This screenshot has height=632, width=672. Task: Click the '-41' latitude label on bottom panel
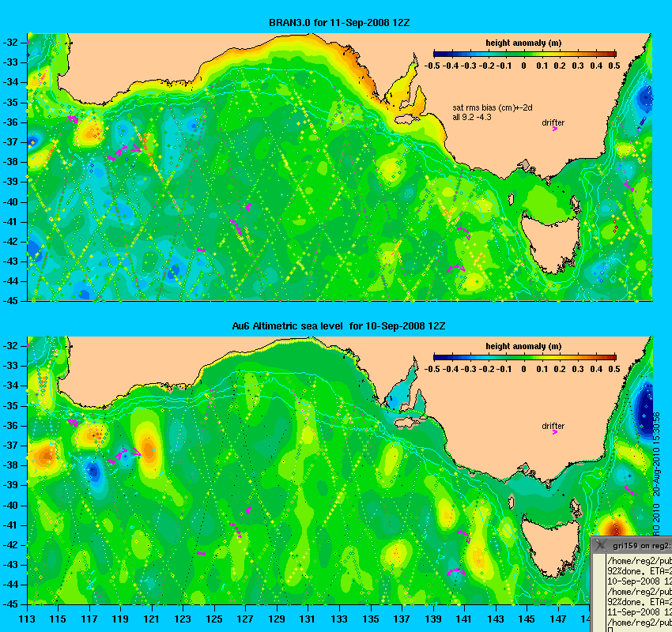click(10, 525)
